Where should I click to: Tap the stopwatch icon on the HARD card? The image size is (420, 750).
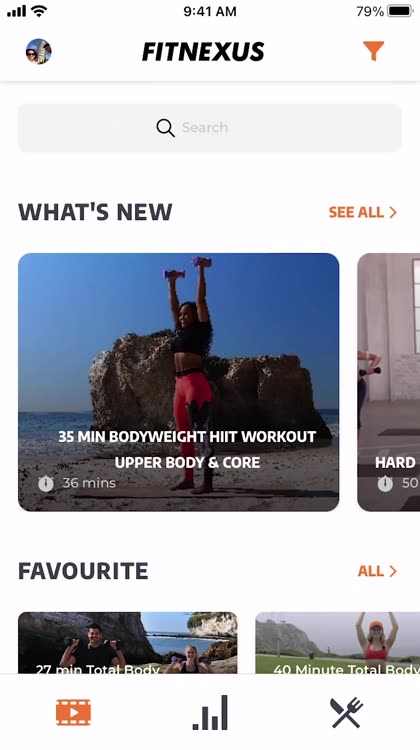coord(385,484)
